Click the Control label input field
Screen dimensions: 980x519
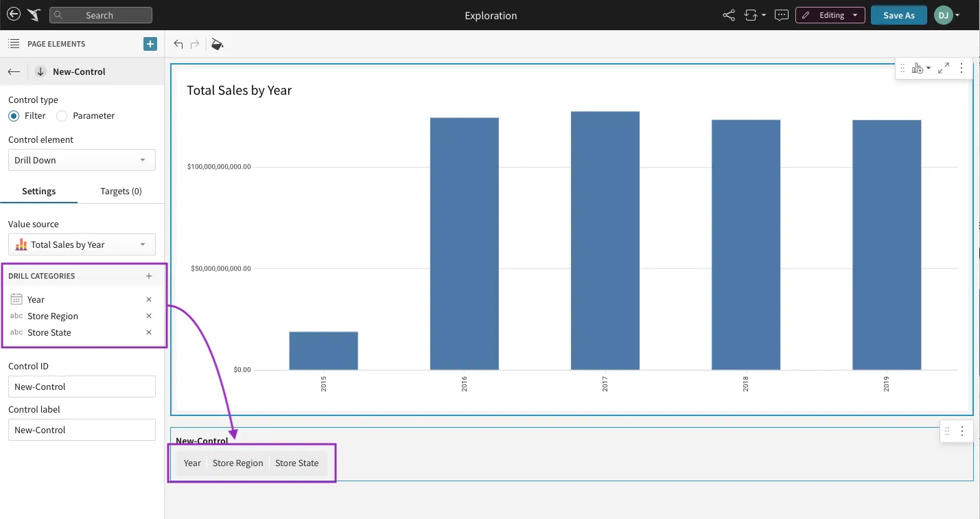(82, 430)
